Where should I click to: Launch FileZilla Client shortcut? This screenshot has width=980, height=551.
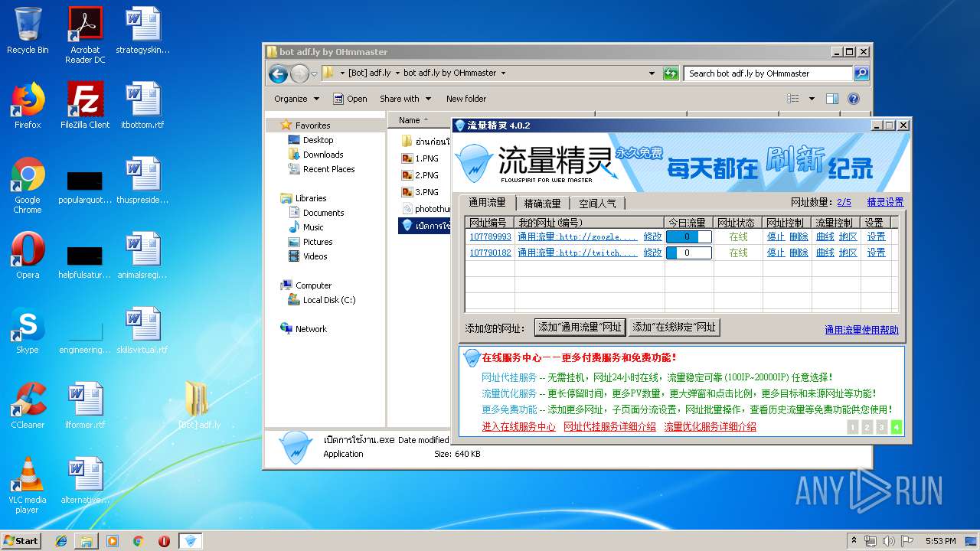coord(85,105)
